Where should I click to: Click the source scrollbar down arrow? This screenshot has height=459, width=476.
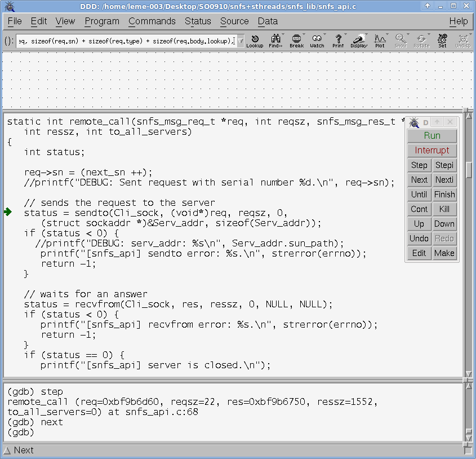click(x=469, y=374)
